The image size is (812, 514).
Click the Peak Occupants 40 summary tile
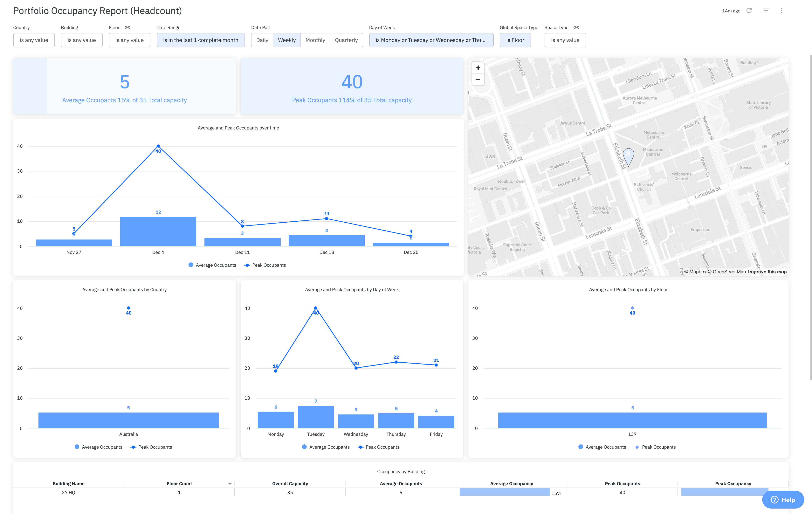tap(352, 86)
